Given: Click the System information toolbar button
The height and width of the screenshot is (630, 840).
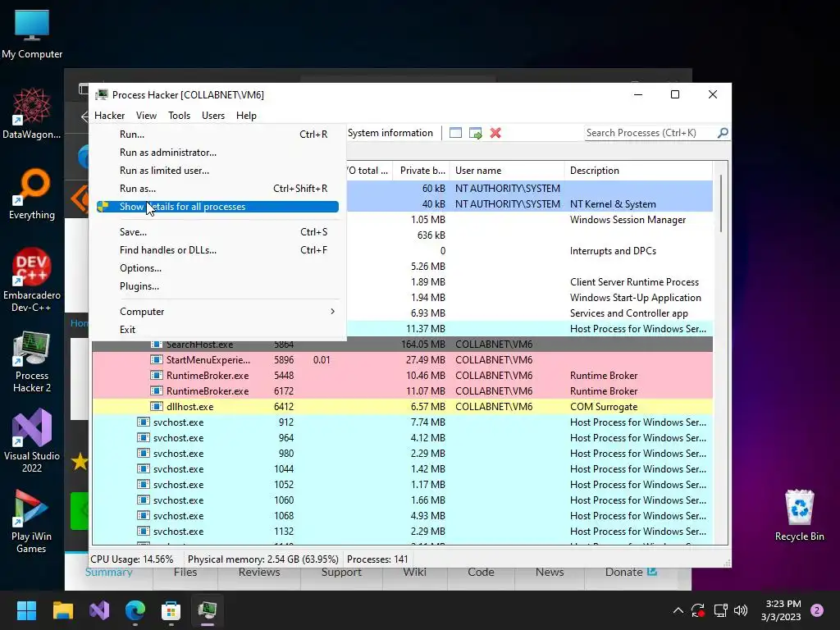Looking at the screenshot, I should pos(390,133).
